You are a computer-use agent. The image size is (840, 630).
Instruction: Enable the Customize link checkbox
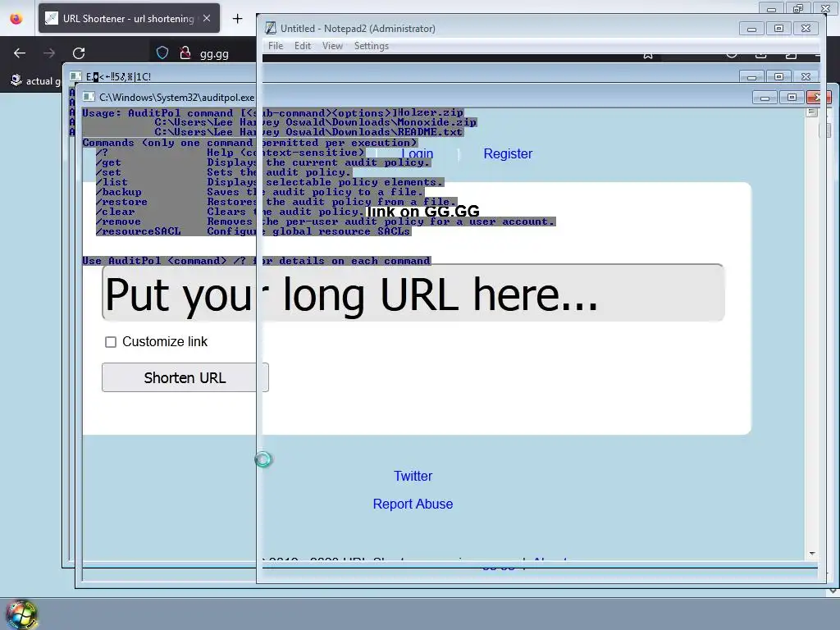(111, 342)
